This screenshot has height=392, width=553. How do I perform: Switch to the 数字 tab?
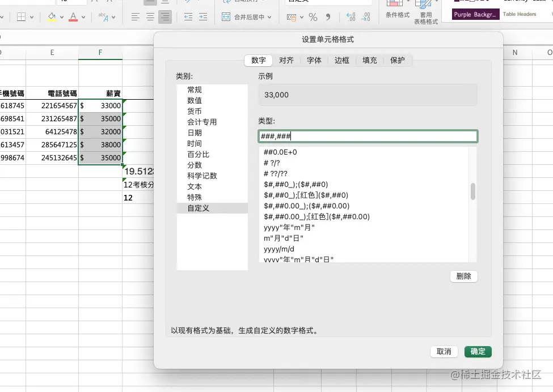tap(259, 60)
